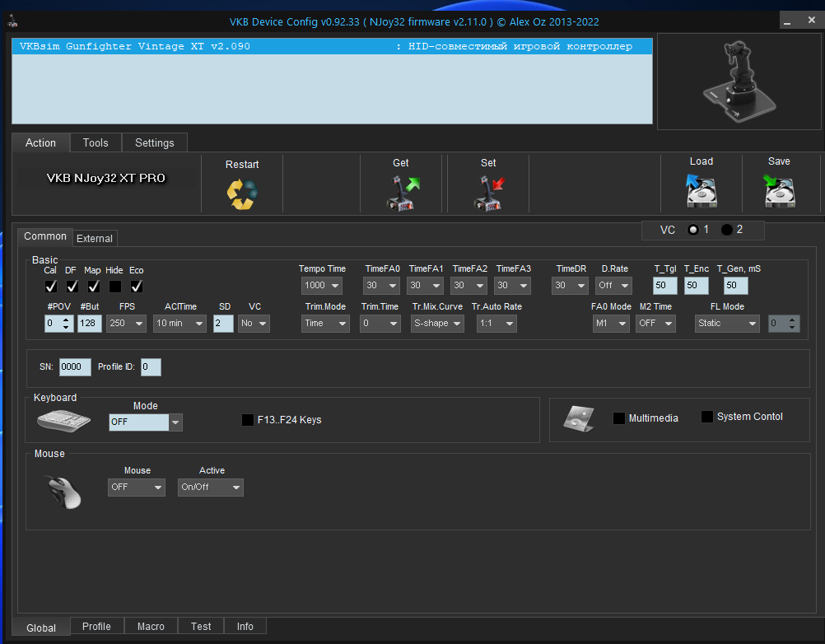This screenshot has height=644, width=825.
Task: Open the Mouse Active On/Off dropdown
Action: (x=211, y=488)
